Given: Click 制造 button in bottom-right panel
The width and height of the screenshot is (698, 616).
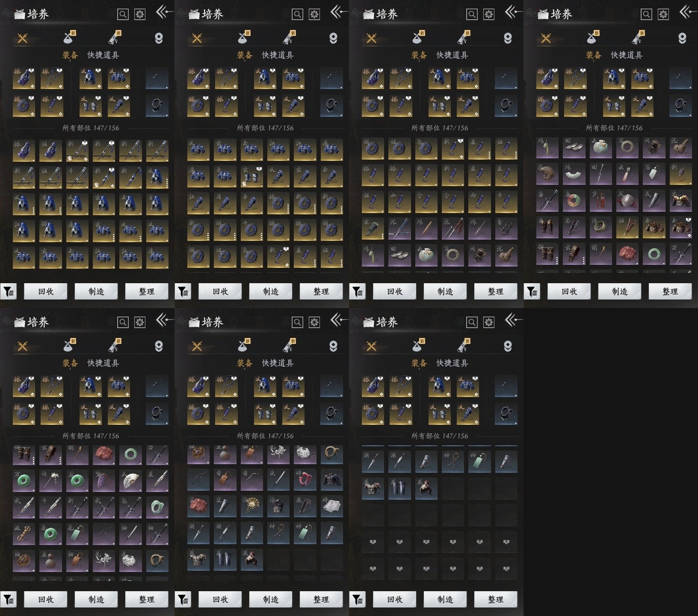Looking at the screenshot, I should tap(445, 600).
